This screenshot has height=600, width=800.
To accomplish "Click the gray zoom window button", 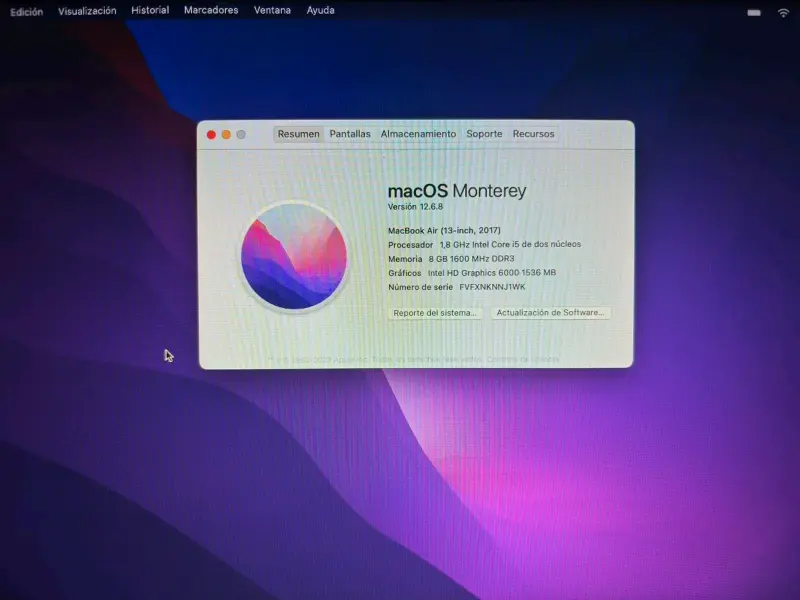I will point(241,135).
